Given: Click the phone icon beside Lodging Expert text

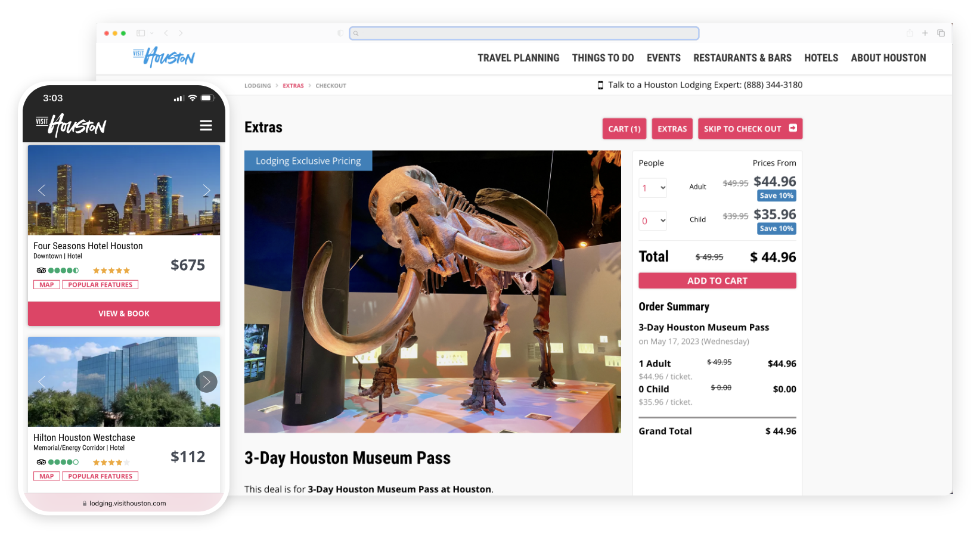Looking at the screenshot, I should 600,85.
